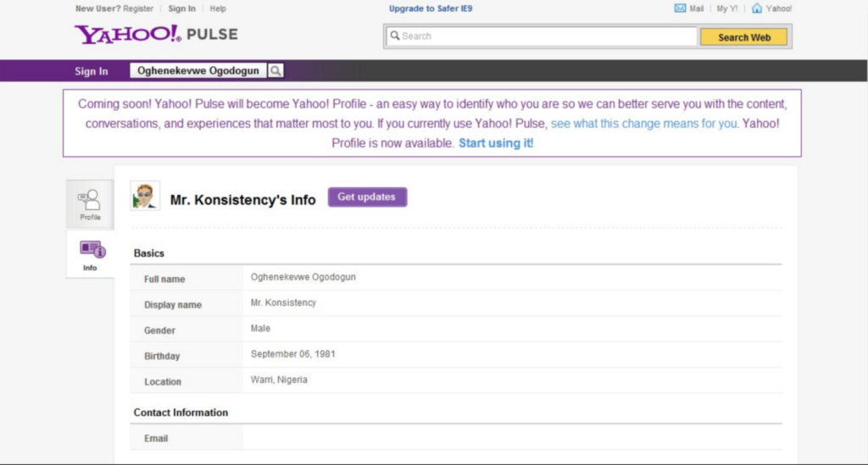The height and width of the screenshot is (465, 868).
Task: Click the 'New User?' text
Action: pyautogui.click(x=98, y=8)
